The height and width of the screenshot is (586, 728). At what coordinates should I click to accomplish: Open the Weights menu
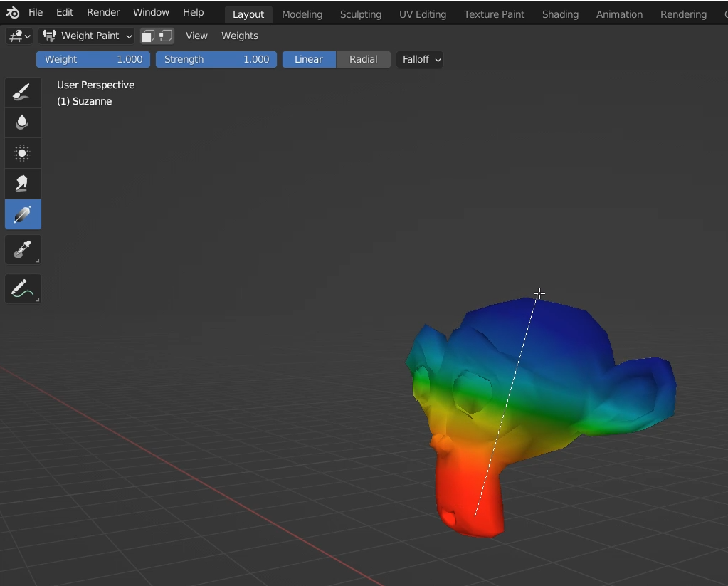[x=240, y=36]
